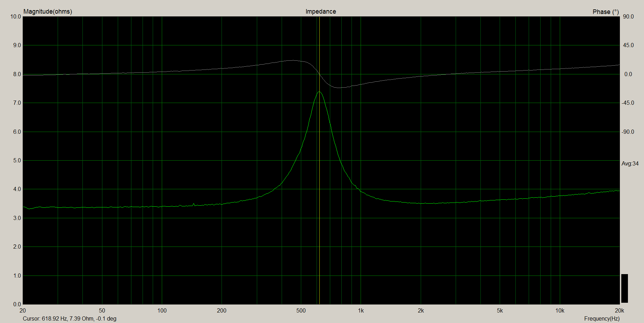Click the "-45.0" phase axis value

[x=628, y=103]
